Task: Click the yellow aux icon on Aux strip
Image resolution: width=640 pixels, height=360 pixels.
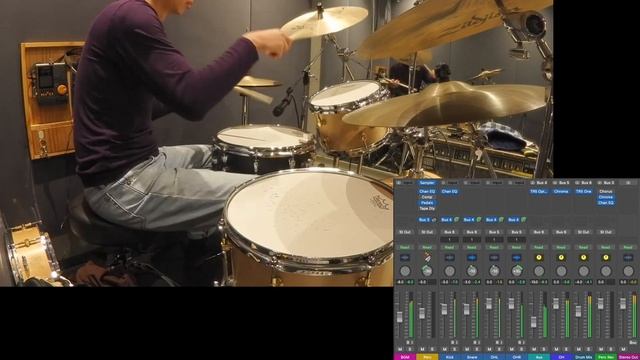Action: (x=539, y=258)
